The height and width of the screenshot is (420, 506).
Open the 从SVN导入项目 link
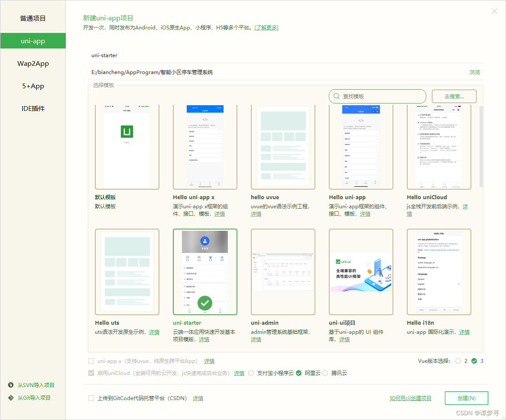[36, 385]
